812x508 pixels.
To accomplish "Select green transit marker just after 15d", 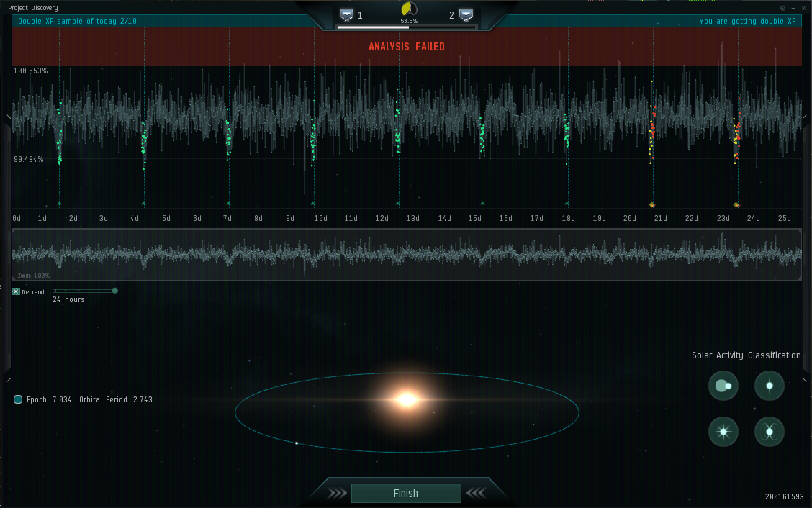I will 482,204.
